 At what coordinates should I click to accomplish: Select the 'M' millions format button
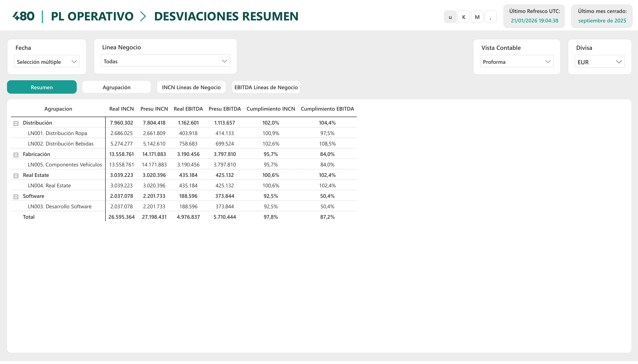[x=477, y=17]
